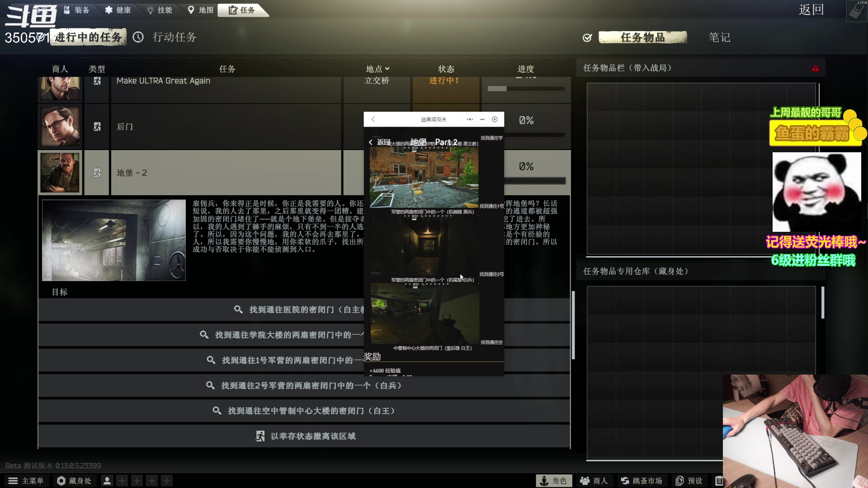
Task: Open the 地点 location filter dropdown
Action: click(377, 69)
